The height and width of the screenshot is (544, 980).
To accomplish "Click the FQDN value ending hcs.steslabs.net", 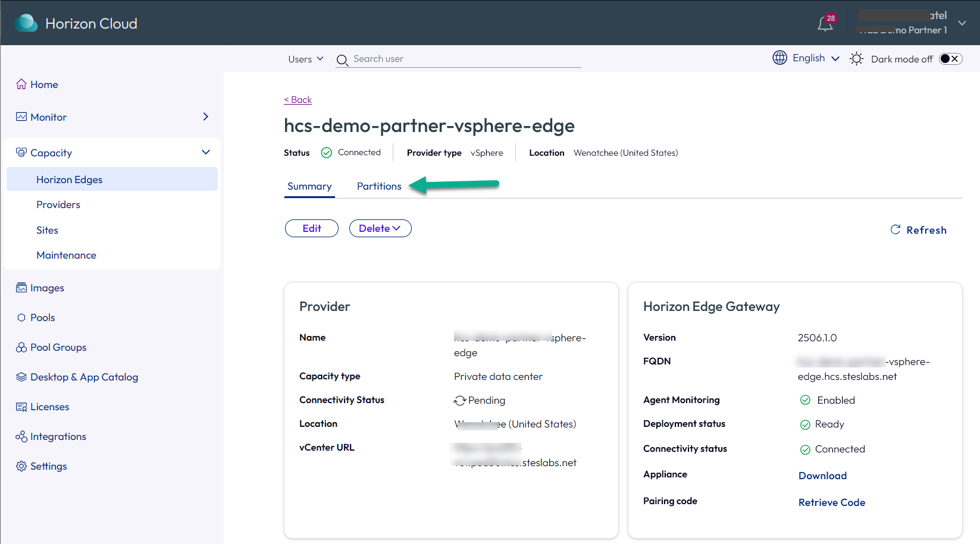I will tap(863, 369).
